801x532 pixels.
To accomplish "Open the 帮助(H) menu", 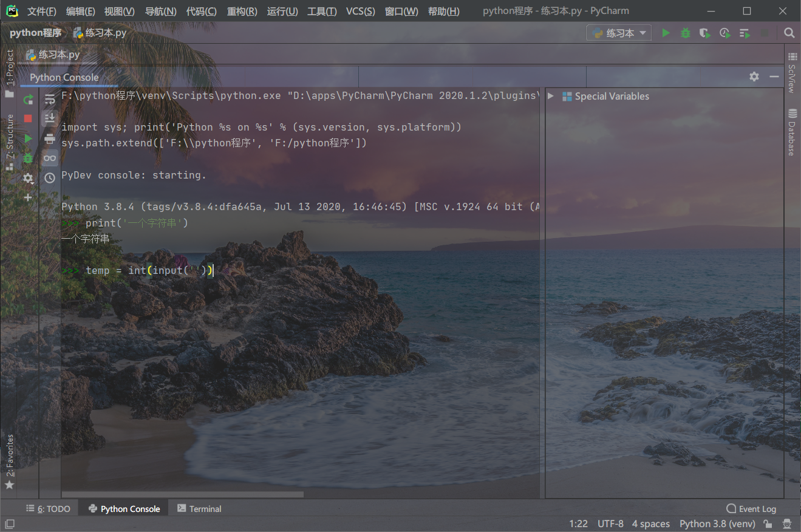I will 443,12.
